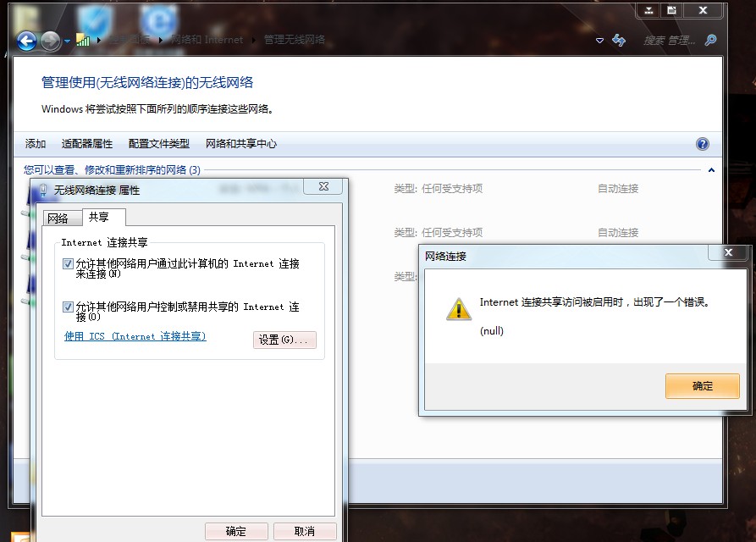
Task: Click the 设置(G)... button
Action: click(284, 340)
